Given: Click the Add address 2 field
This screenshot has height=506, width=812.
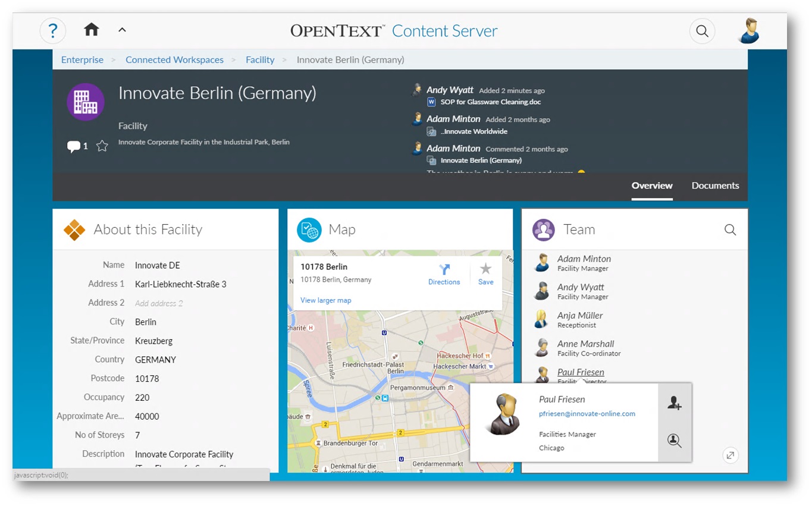Looking at the screenshot, I should pyautogui.click(x=159, y=303).
